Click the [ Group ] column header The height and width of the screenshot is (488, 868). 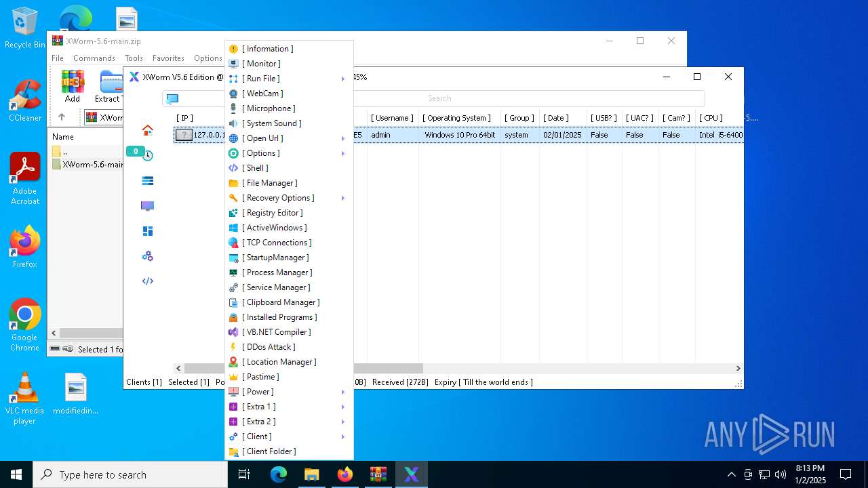519,118
